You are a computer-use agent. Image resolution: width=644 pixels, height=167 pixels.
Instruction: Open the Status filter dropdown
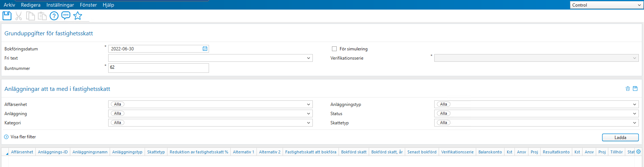point(634,114)
